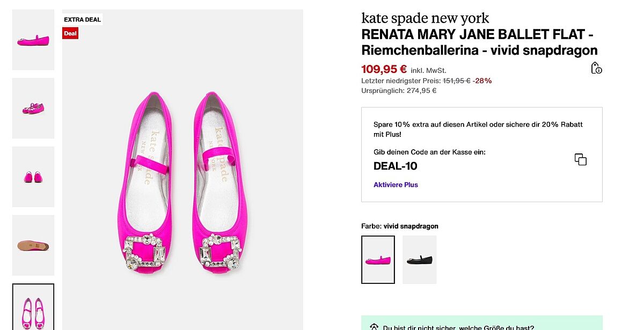Click the size help icon in green banner
Viewport: 644px width, 330px height.
pyautogui.click(x=375, y=327)
